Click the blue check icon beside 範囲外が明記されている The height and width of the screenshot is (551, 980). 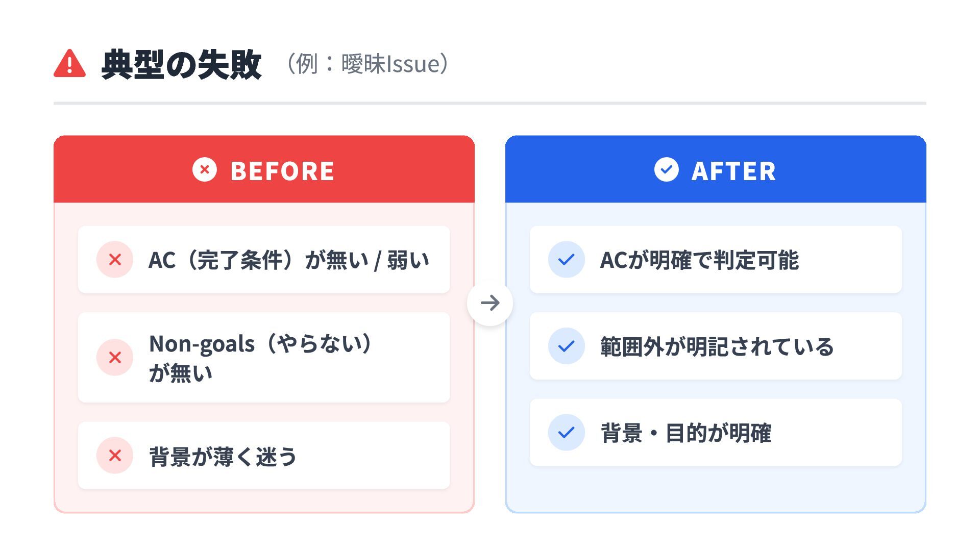[566, 346]
